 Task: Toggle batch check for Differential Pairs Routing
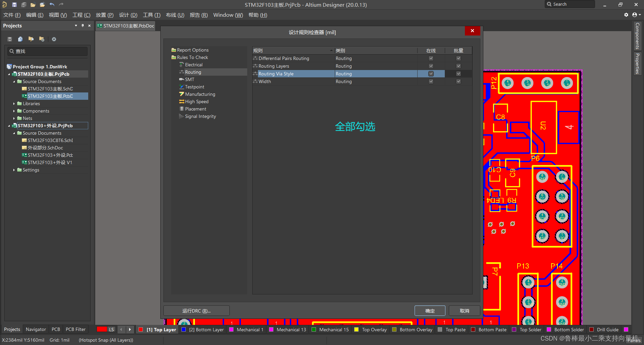pos(459,58)
